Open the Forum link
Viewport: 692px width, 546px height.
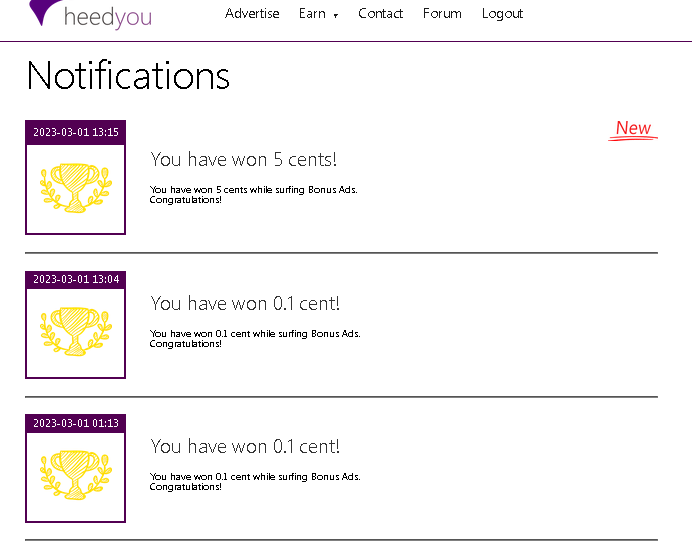pyautogui.click(x=442, y=14)
